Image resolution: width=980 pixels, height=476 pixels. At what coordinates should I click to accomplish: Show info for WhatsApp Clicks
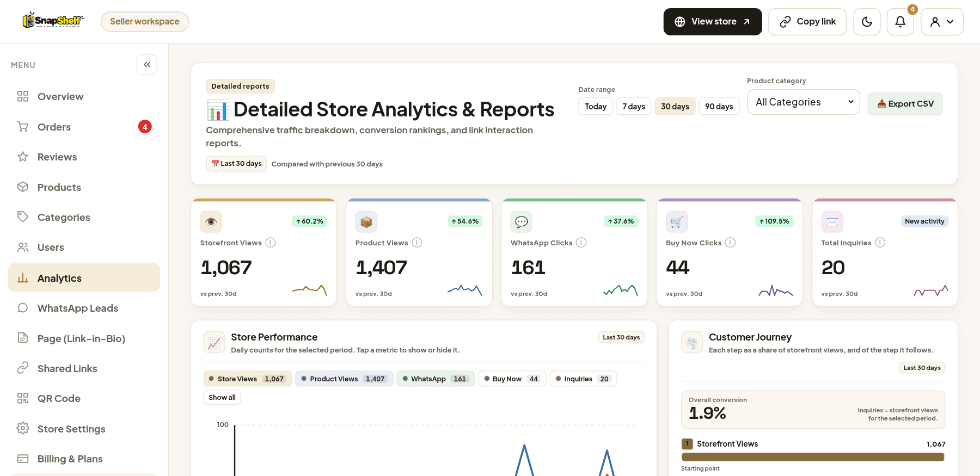(x=581, y=243)
